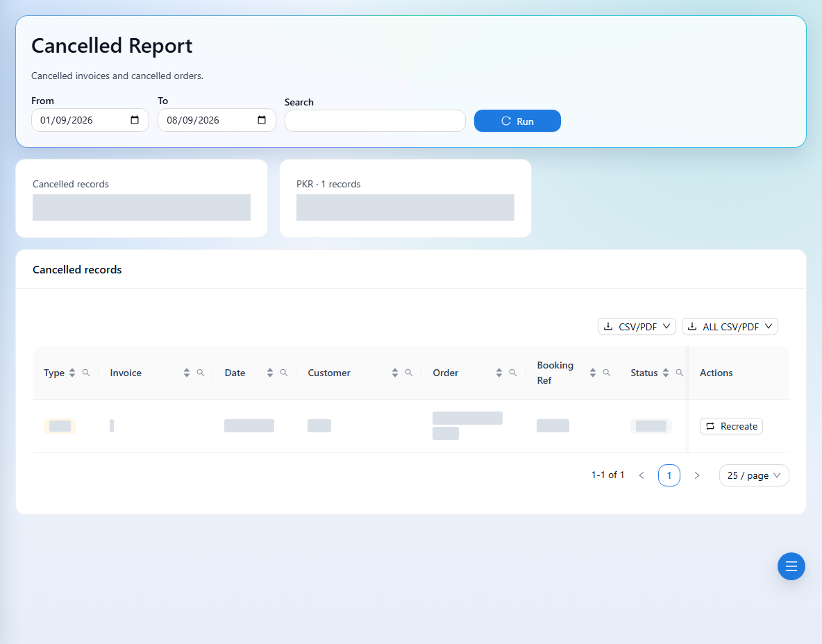This screenshot has width=822, height=644.
Task: Click the To date field 08/09/2026
Action: coord(217,120)
